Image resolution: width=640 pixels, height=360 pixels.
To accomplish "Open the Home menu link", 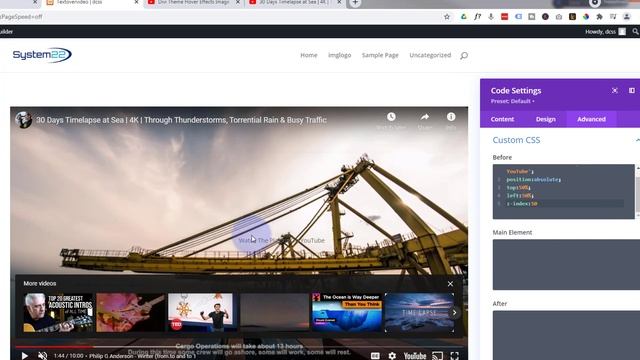I will [x=309, y=55].
